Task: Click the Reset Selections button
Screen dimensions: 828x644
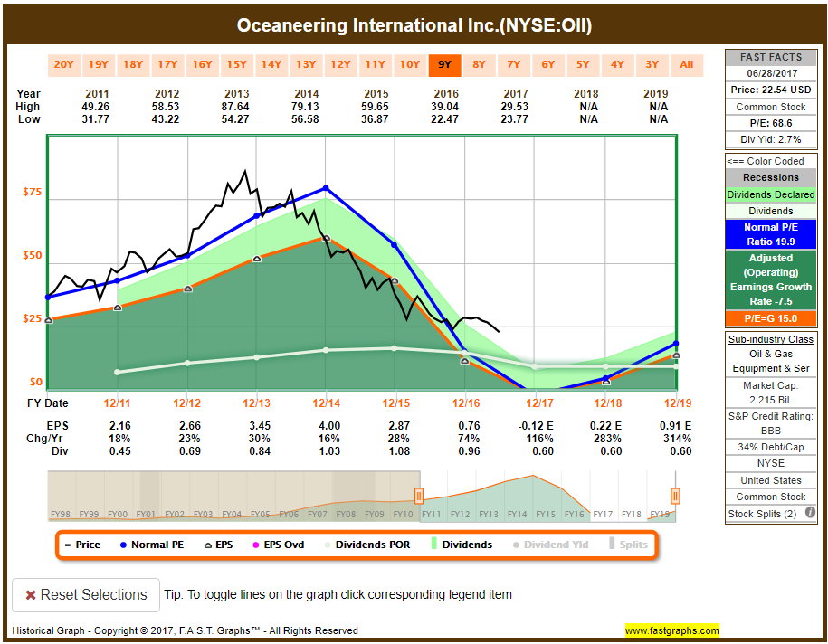Action: 86,595
